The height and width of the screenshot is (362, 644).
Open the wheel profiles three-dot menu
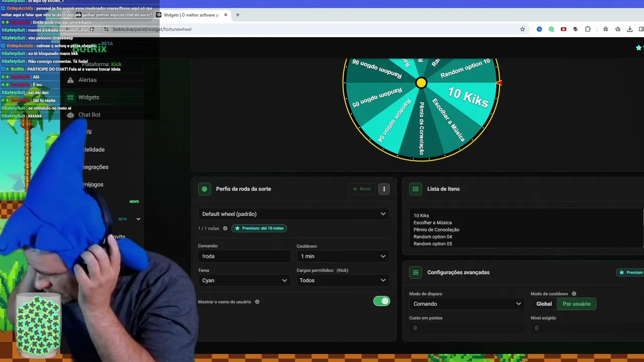click(384, 189)
